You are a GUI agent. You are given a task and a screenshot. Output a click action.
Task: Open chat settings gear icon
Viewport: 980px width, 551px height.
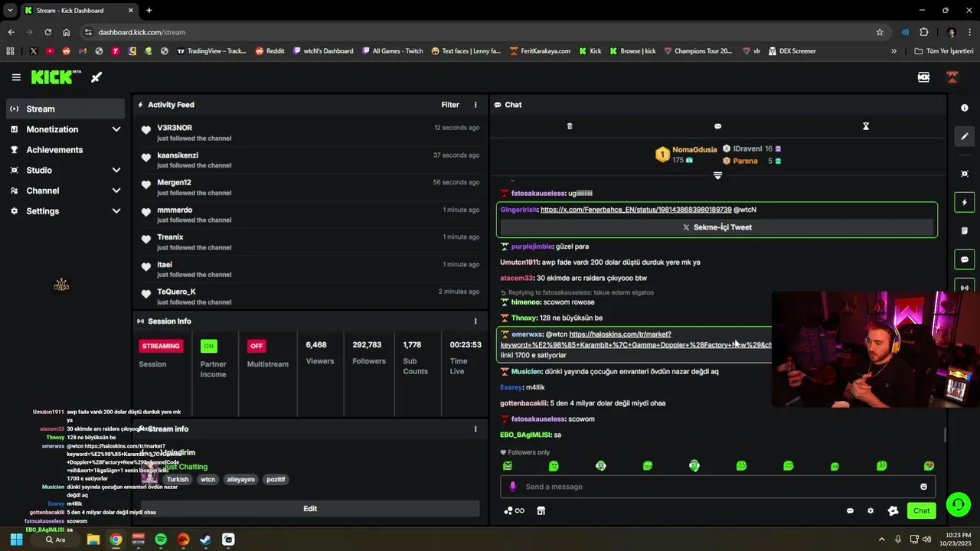[x=871, y=510]
